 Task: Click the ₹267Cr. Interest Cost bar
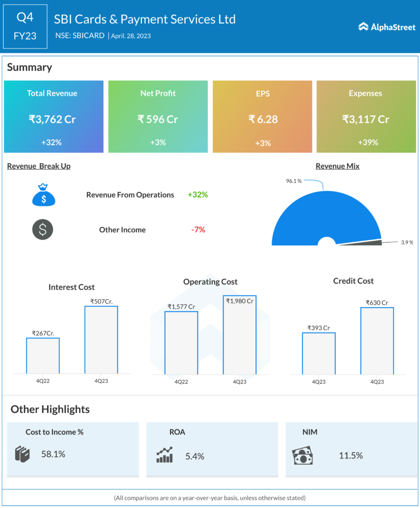coord(43,356)
